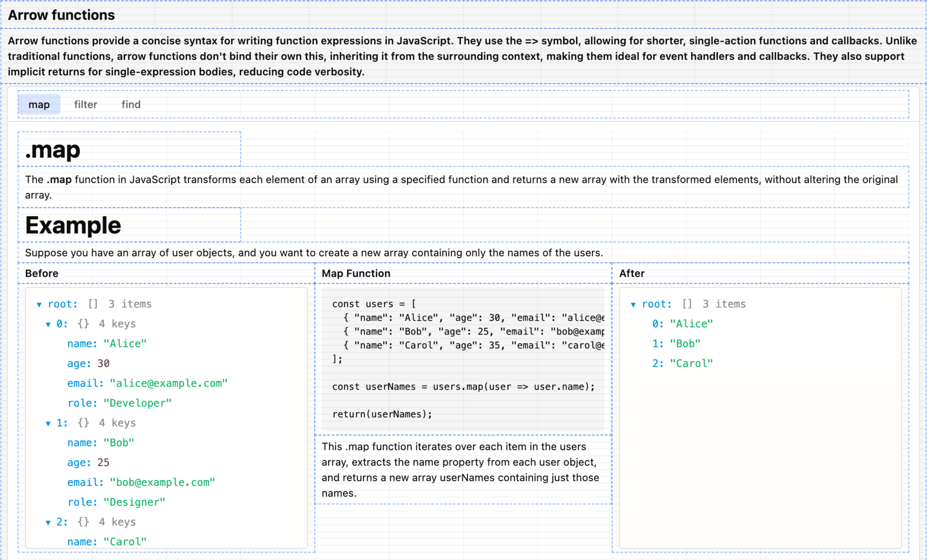927x560 pixels.
Task: Click the "Suppose you have an array" sentence
Action: 314,253
